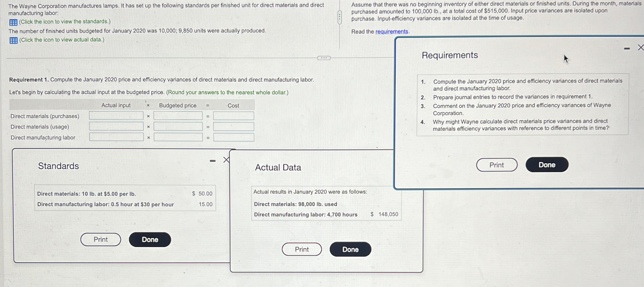Screen dimensions: 644x287
Task: Close the Requirements dialog
Action: 640,48
